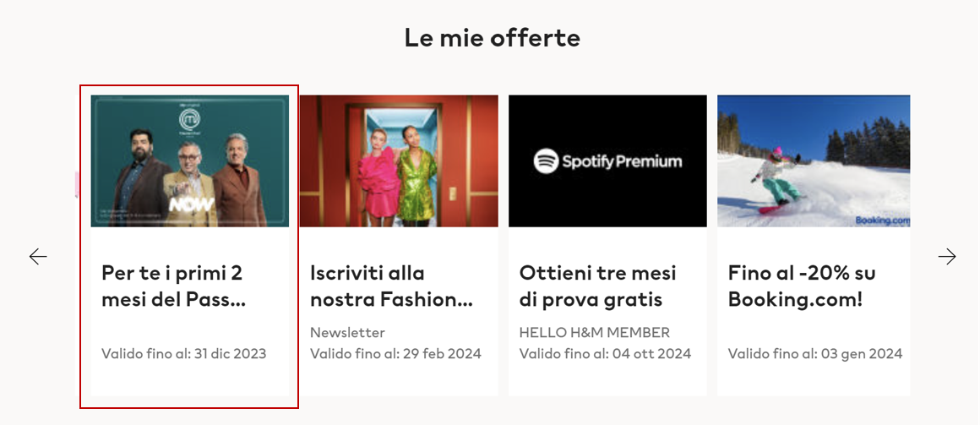
Task: Click the 'HELLO H&M MEMBER' label
Action: pos(594,332)
